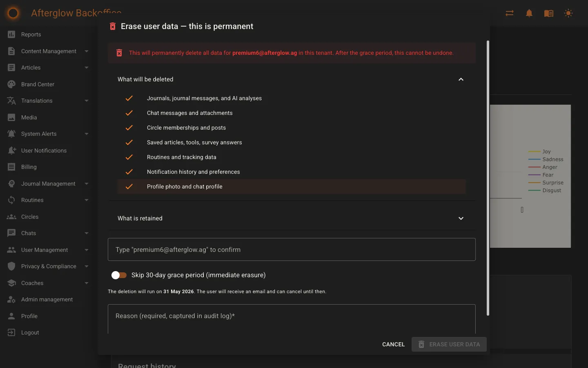Select Routines and tracking data row

click(292, 157)
